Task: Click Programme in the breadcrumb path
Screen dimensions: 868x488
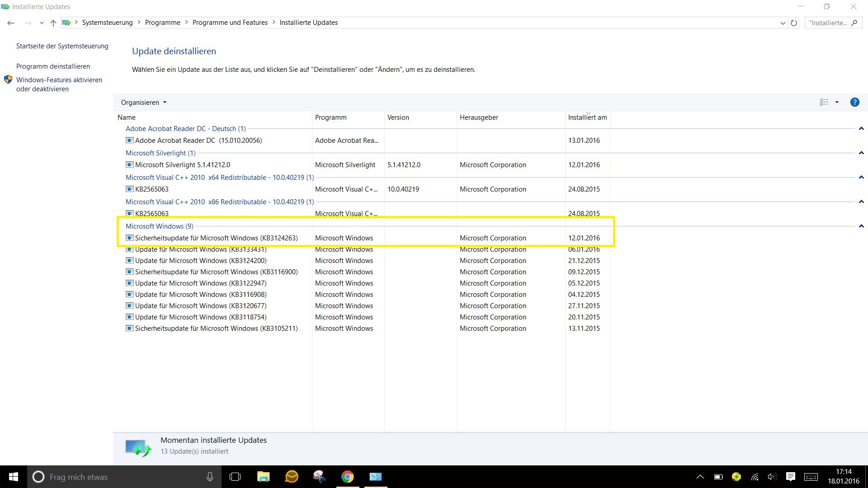Action: coord(162,23)
